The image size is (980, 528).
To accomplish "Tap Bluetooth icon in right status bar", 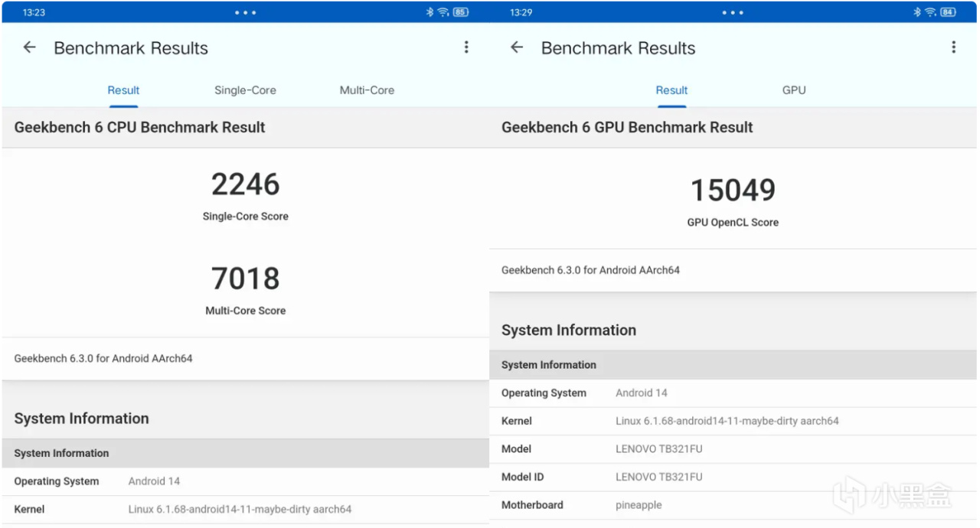I will (x=917, y=12).
